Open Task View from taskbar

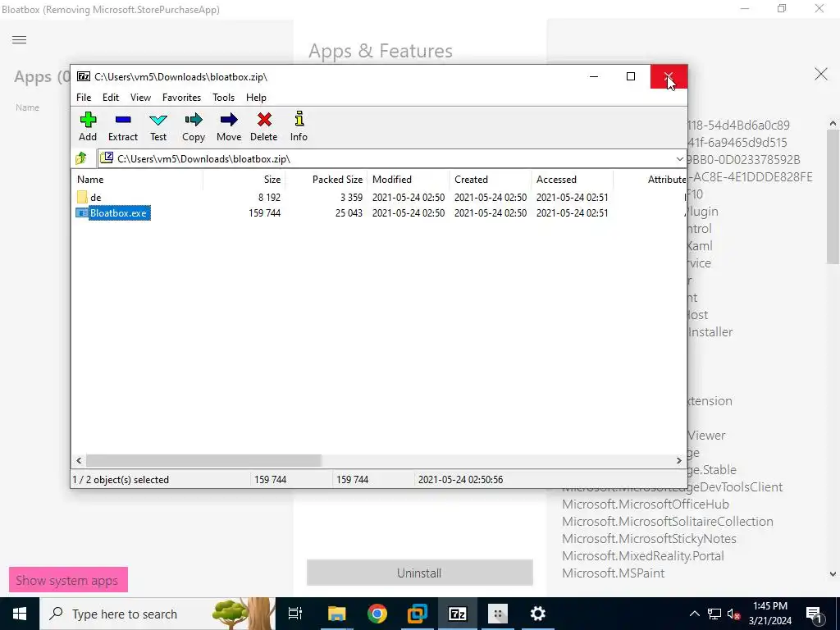295,614
